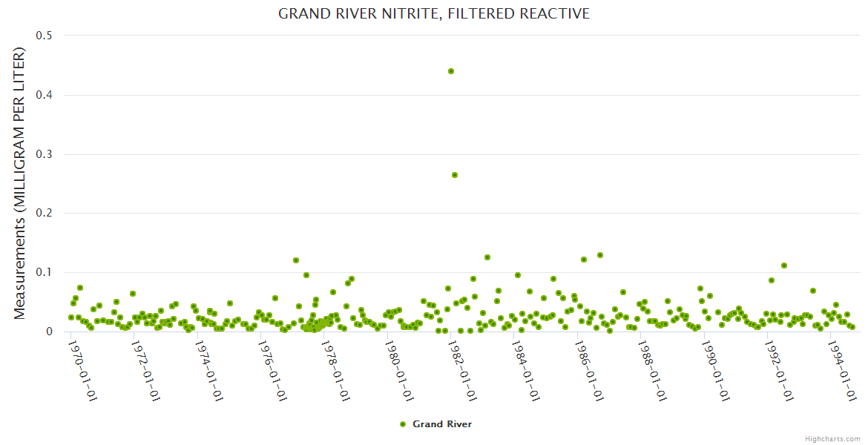Click the 1994-01-01 x-axis label
868x445 pixels.
coord(841,369)
